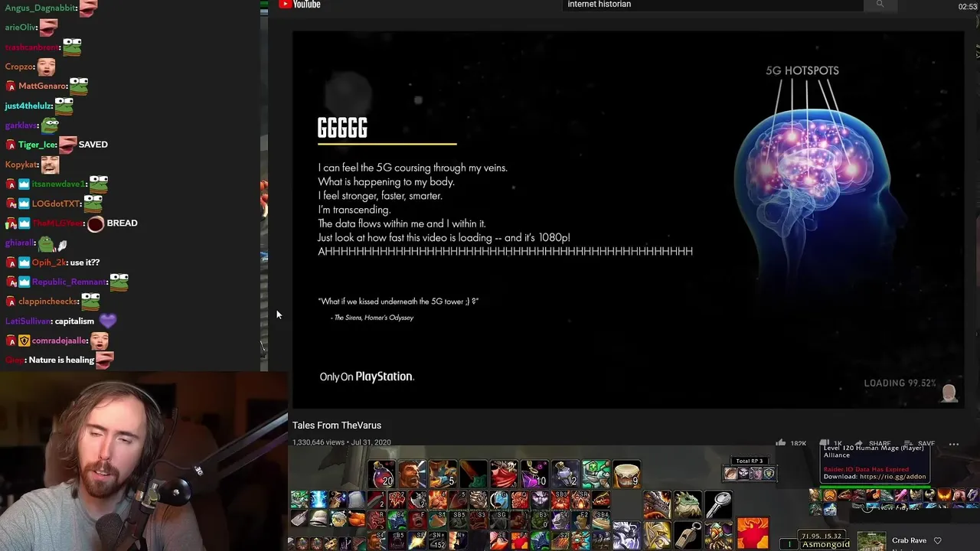Use the whistle item icon
This screenshot has height=551, width=980.
click(x=688, y=535)
